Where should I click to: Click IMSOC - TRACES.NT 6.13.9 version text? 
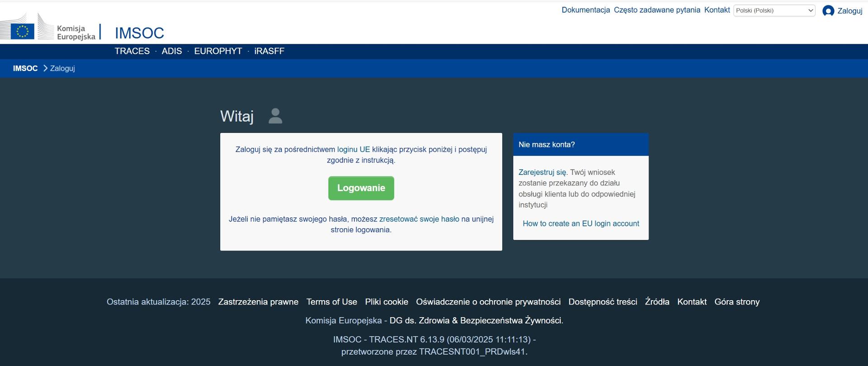click(x=434, y=339)
